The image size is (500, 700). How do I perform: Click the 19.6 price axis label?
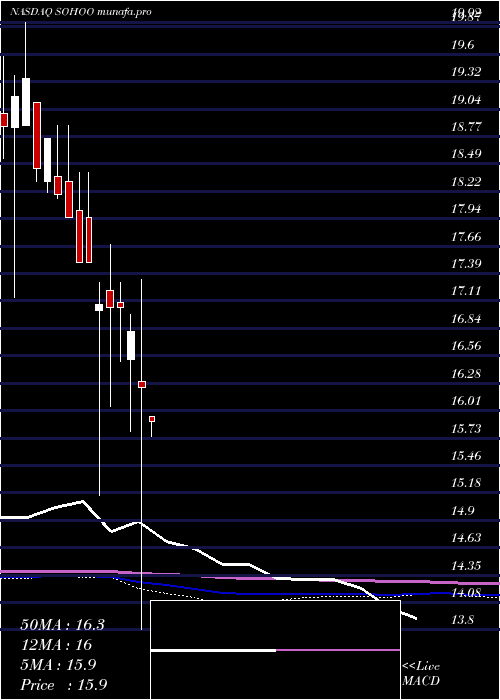point(463,45)
